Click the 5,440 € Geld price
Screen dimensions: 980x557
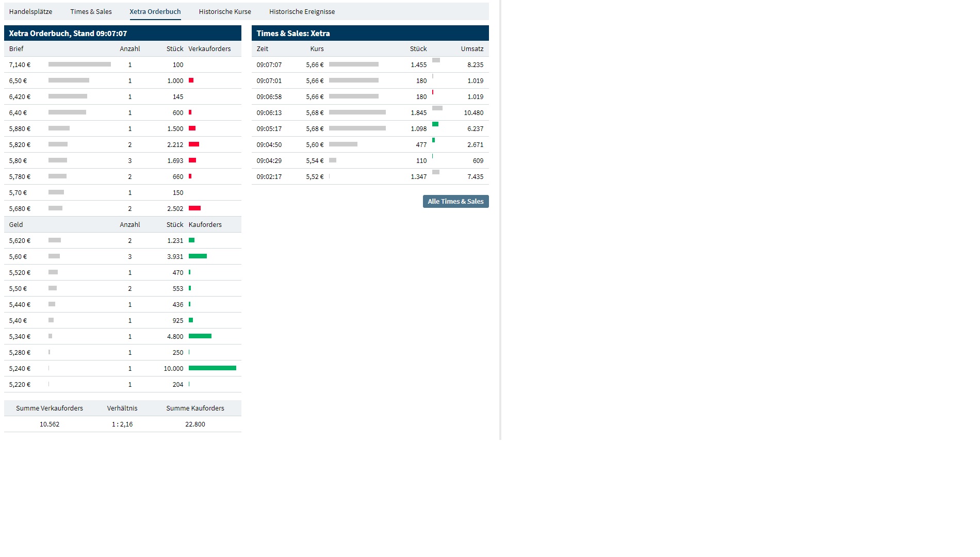click(20, 304)
